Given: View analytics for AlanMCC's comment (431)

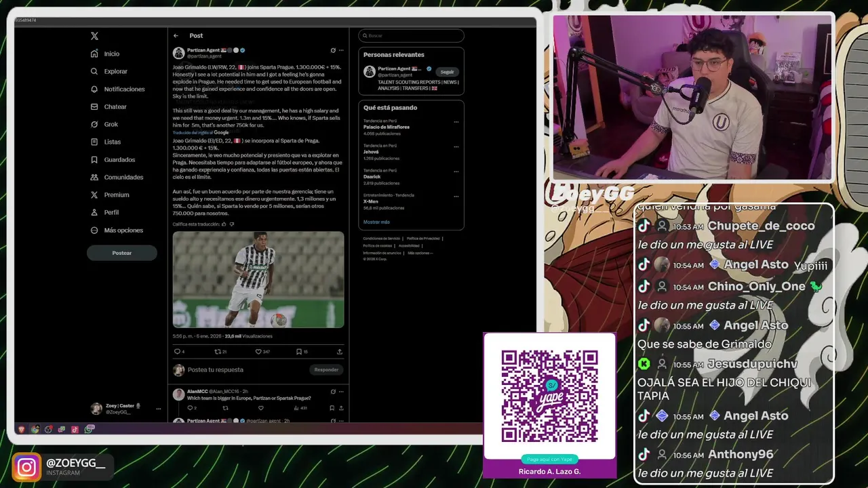Looking at the screenshot, I should pyautogui.click(x=299, y=408).
